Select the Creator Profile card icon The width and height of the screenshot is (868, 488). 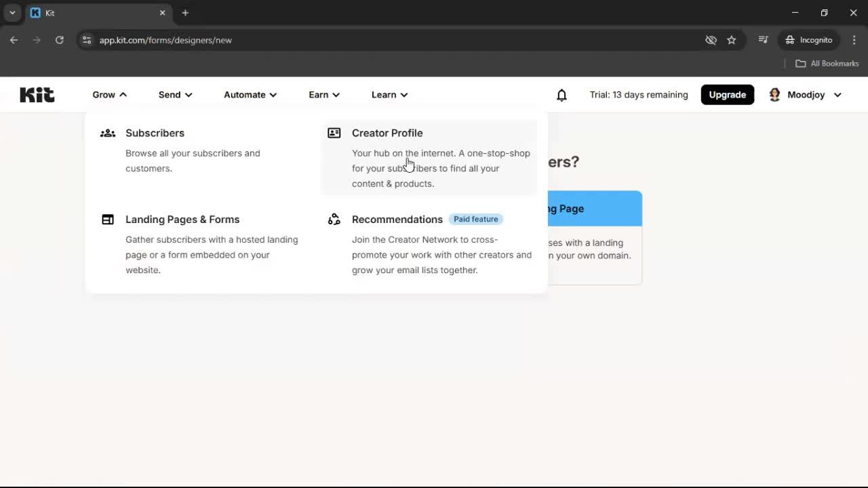(x=334, y=133)
